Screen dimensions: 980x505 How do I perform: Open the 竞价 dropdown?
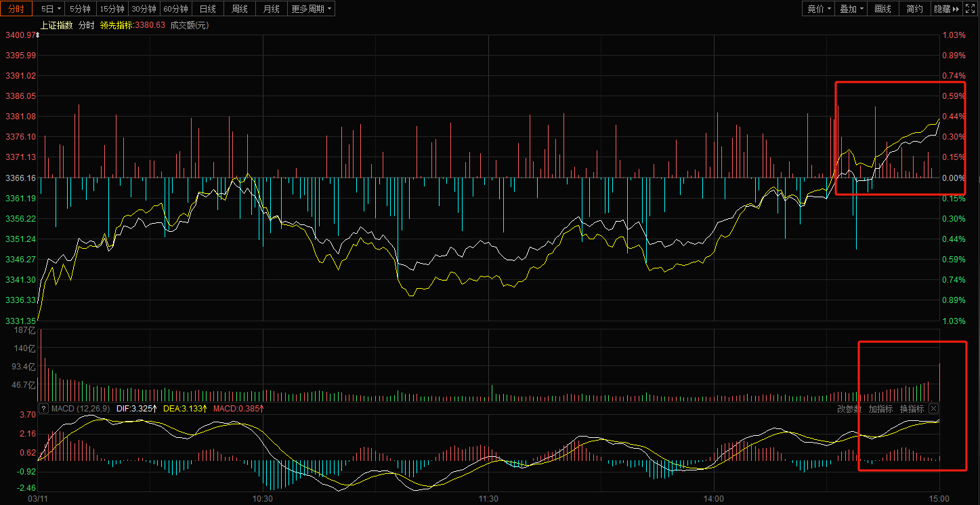819,9
